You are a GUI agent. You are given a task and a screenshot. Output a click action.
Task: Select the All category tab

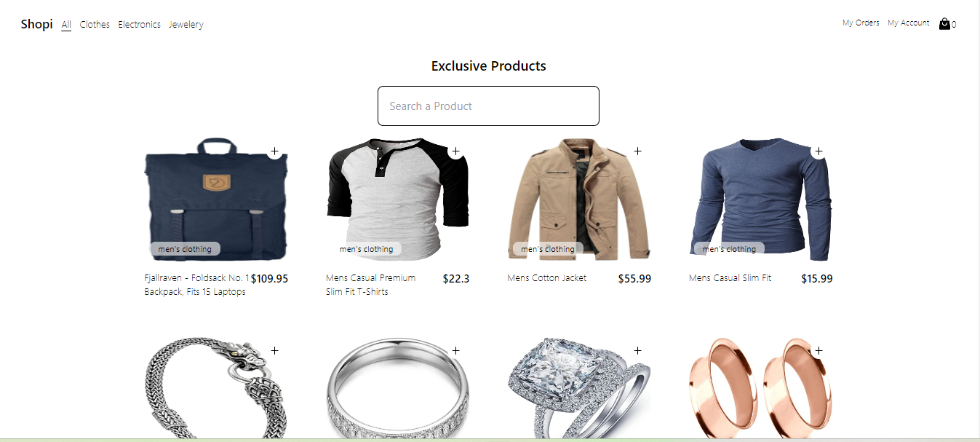tap(66, 25)
